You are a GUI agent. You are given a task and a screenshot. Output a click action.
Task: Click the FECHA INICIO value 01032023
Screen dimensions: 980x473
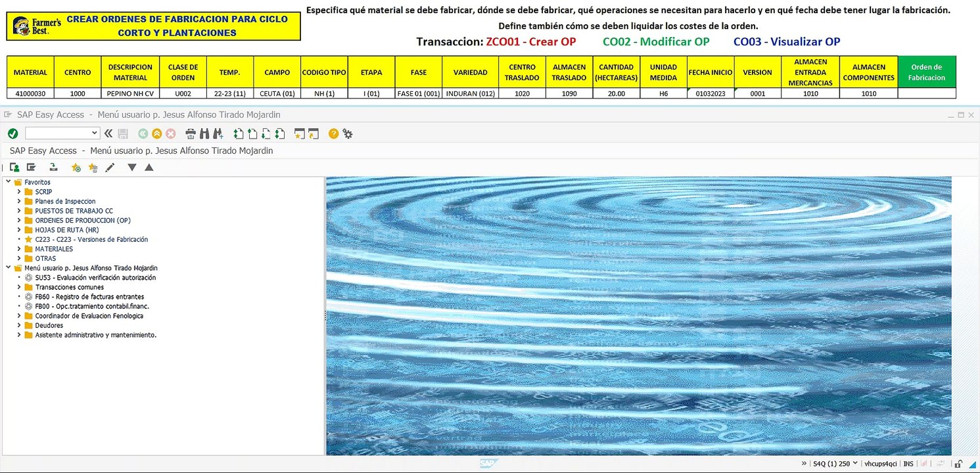[x=711, y=93]
